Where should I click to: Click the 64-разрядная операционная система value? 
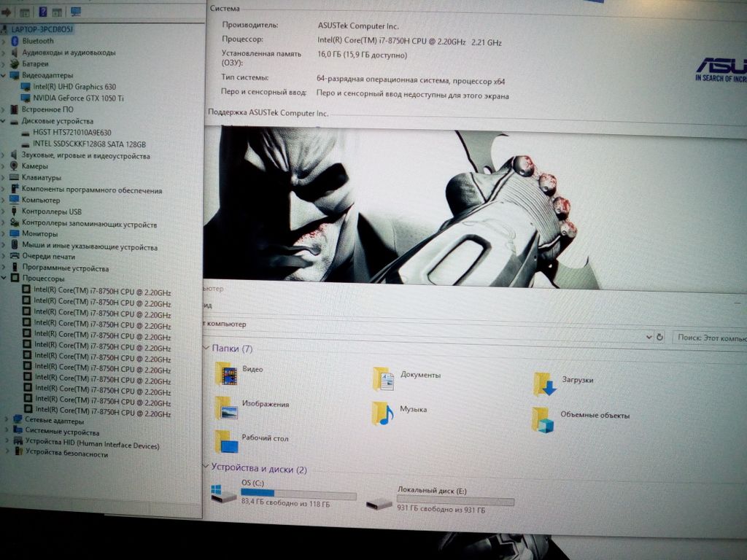(x=411, y=80)
